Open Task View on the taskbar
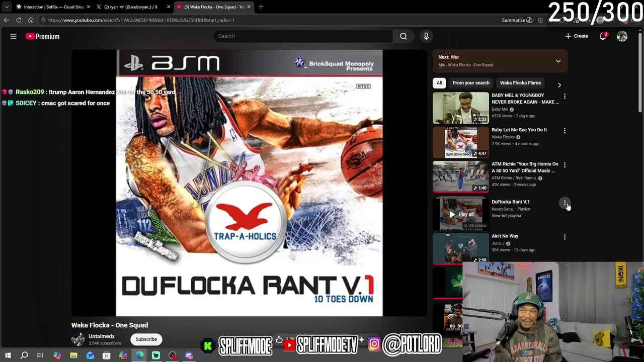The width and height of the screenshot is (644, 362). (40, 355)
